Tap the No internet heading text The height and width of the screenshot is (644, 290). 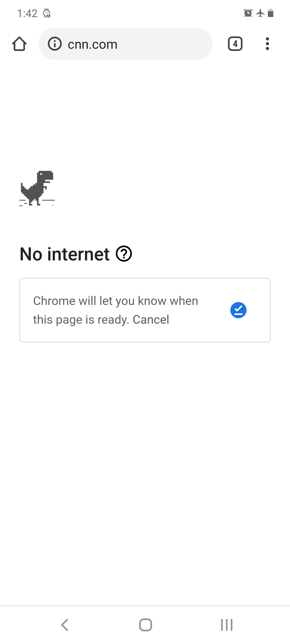[64, 254]
